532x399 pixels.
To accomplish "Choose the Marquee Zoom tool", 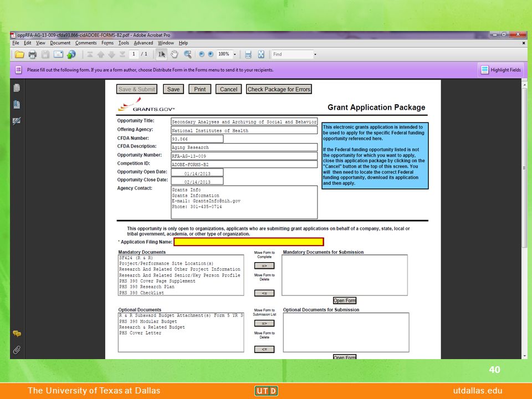I will coord(188,54).
